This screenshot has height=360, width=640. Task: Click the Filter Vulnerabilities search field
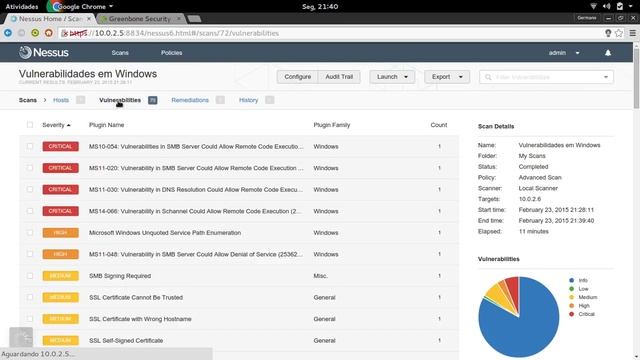point(547,77)
